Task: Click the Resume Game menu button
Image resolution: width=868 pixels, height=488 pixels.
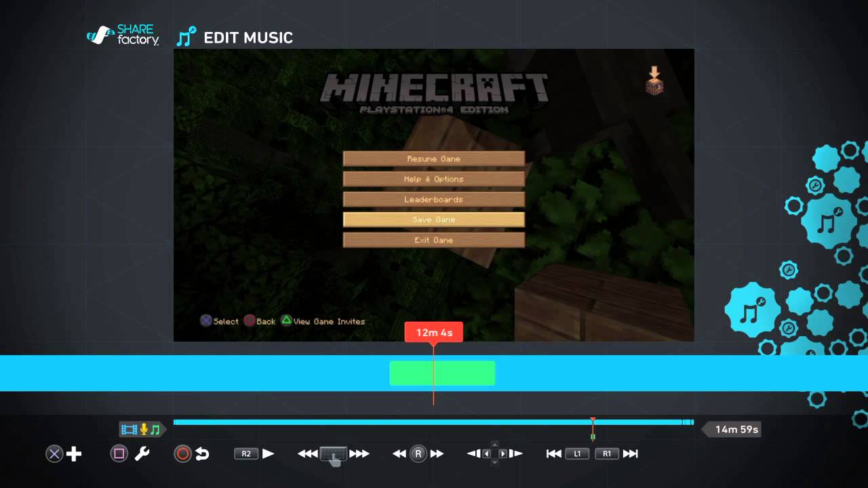Action: click(x=434, y=159)
